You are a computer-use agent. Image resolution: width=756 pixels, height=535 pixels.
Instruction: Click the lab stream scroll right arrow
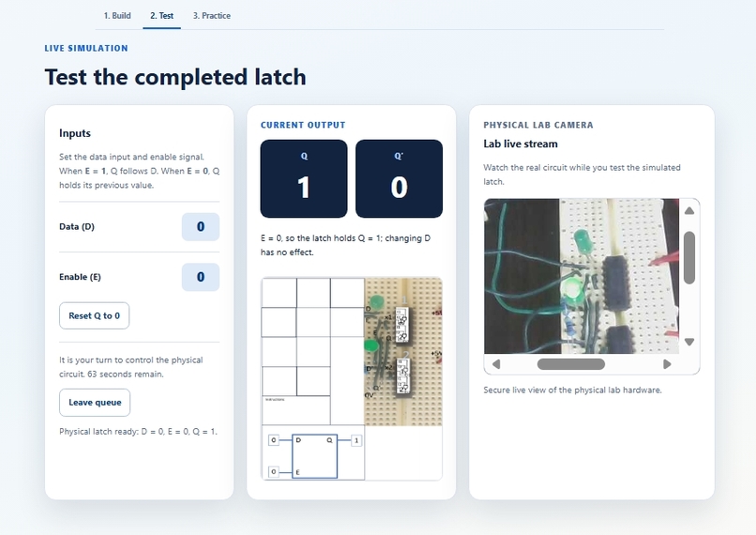point(667,364)
